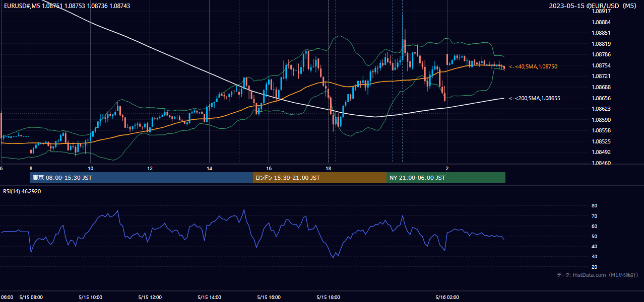Click the 5/15 18:00 time label

(x=329, y=297)
